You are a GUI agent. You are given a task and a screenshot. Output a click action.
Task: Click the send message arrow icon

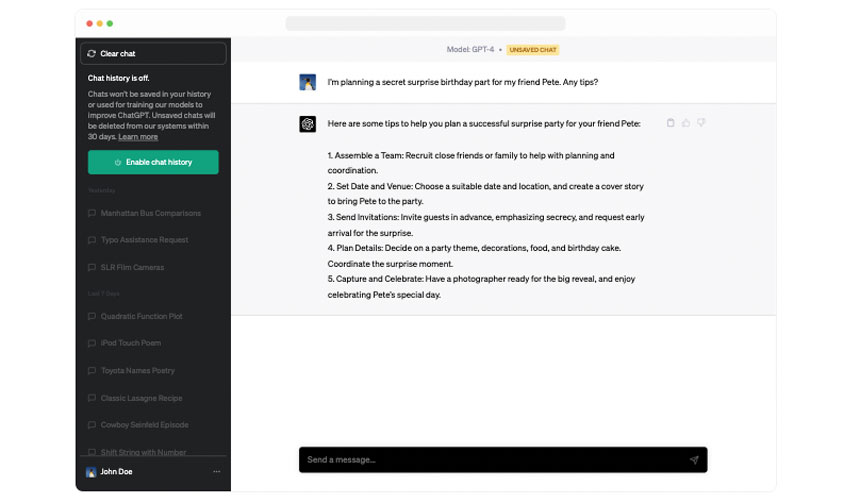(693, 460)
